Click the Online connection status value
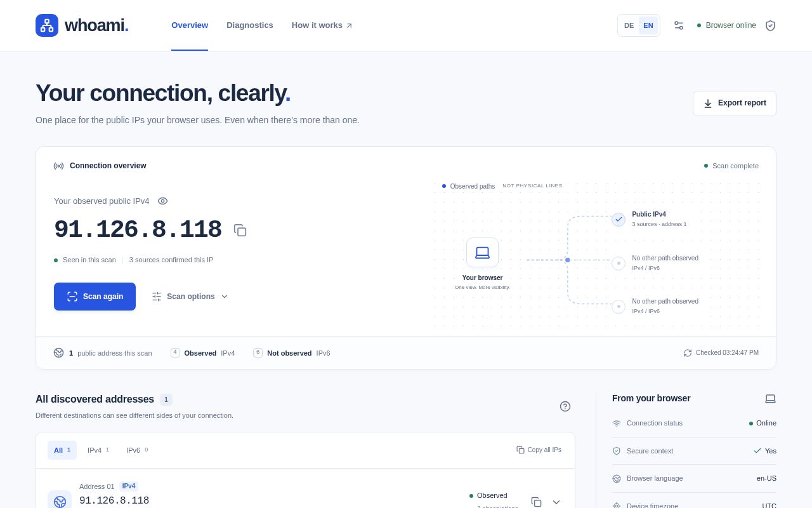Screen dimensions: 812x508 pyautogui.click(x=766, y=423)
